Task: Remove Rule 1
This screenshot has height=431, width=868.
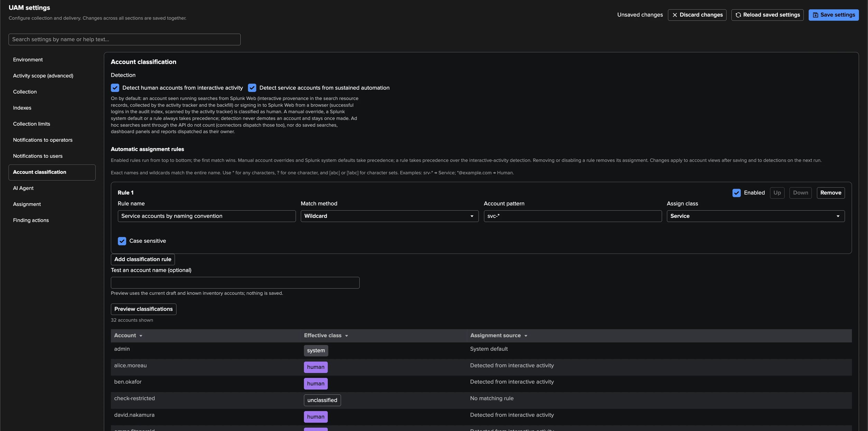Action: 831,193
